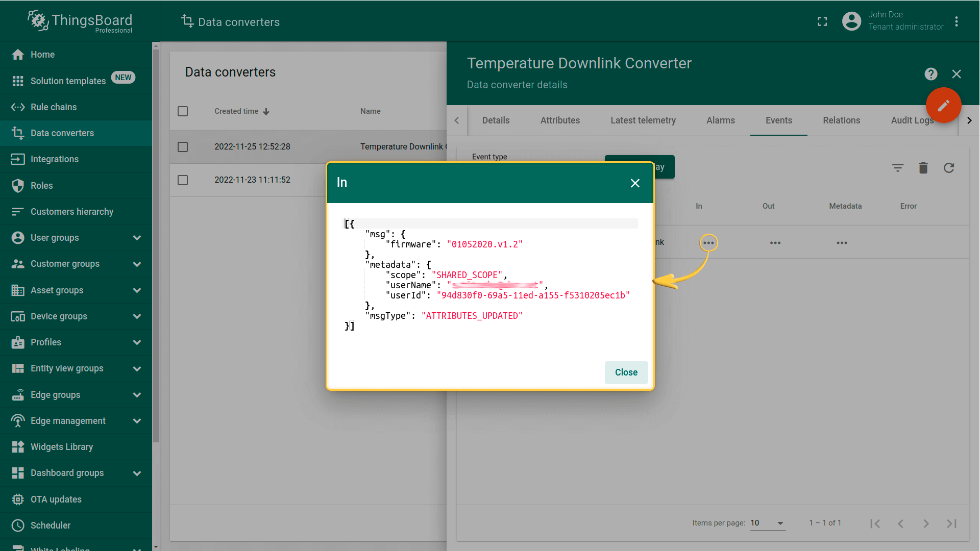Click the orange pencil edit button
The height and width of the screenshot is (551, 980).
[x=943, y=106]
